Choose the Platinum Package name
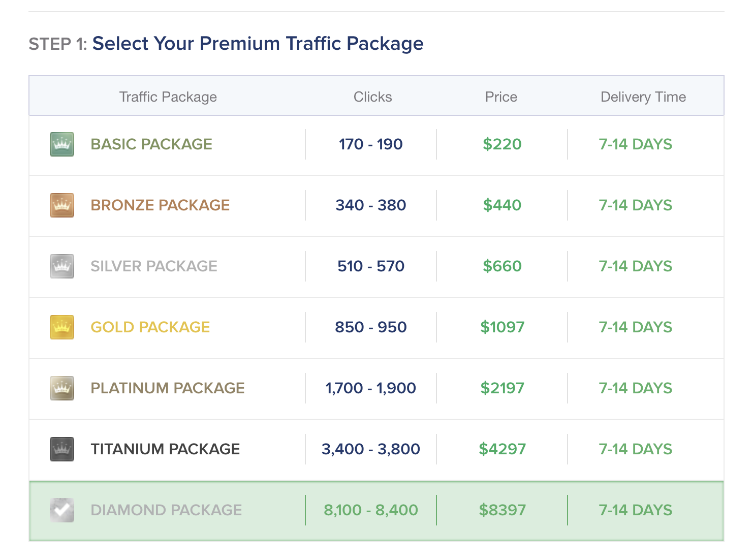753x560 pixels. [x=168, y=388]
